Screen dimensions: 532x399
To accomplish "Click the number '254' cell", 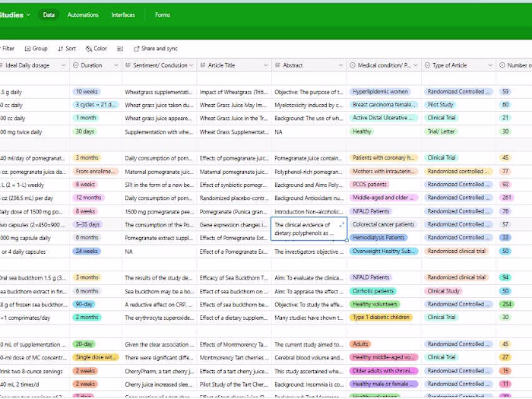I will tap(507, 304).
